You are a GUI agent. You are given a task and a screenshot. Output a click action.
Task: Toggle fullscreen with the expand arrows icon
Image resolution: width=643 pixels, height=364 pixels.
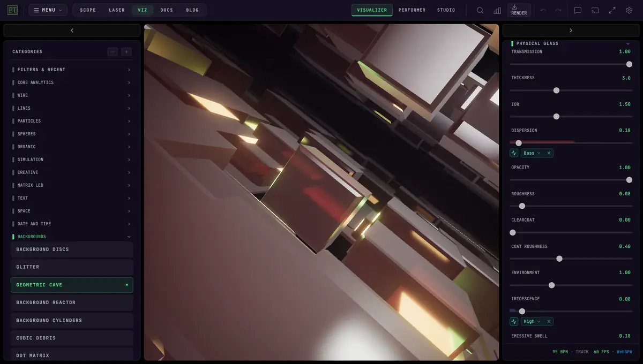(612, 10)
